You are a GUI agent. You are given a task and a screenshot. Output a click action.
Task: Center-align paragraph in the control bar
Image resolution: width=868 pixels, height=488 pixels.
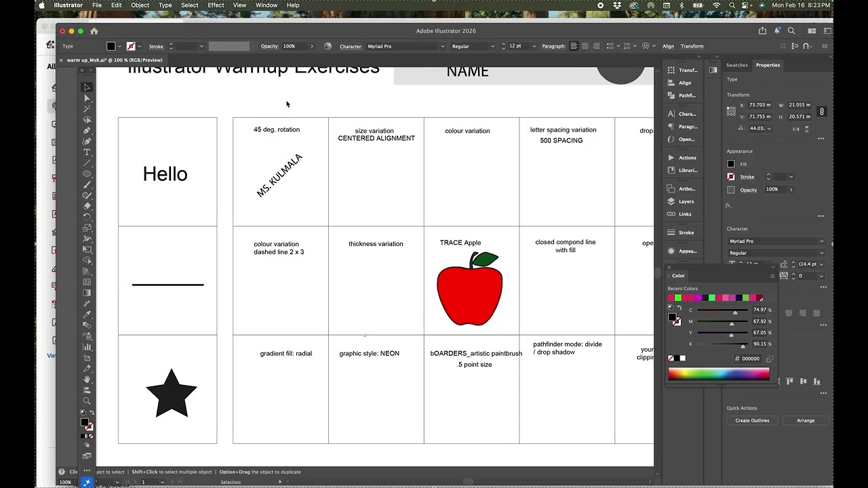tap(585, 46)
